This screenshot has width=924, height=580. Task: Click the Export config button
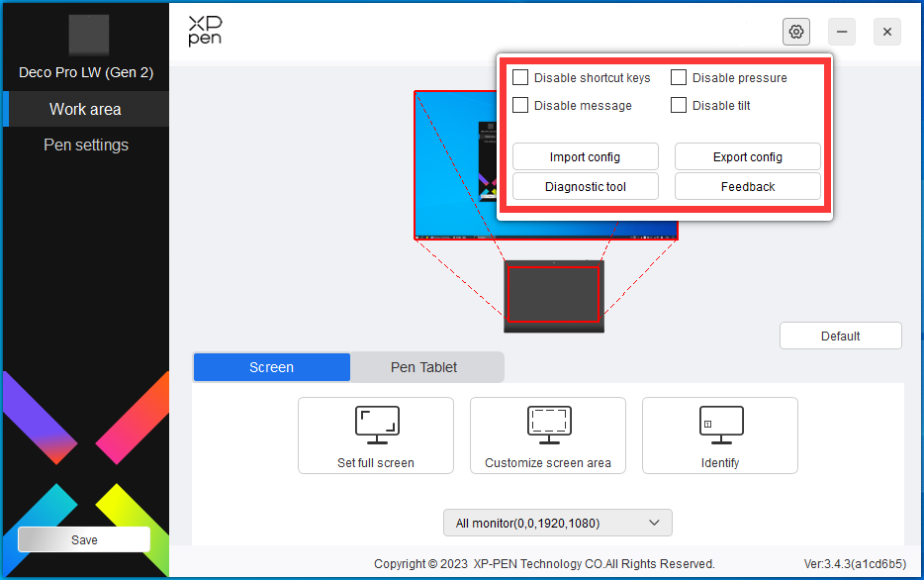point(748,156)
